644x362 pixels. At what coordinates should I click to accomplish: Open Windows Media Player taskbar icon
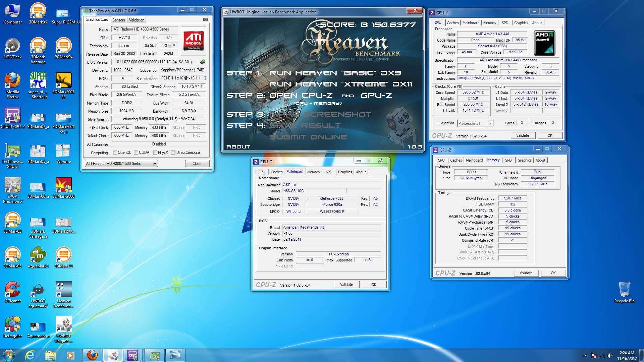(x=70, y=355)
